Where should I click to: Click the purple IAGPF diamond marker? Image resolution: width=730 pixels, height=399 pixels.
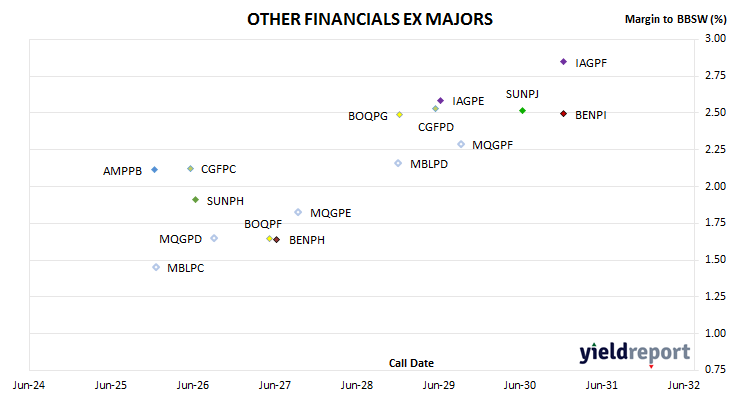(x=563, y=61)
